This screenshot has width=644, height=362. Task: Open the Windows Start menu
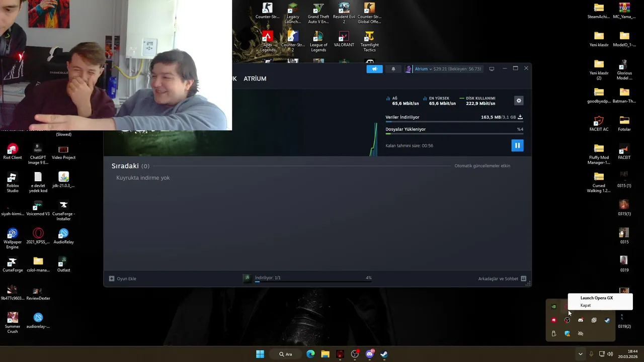pos(260,354)
